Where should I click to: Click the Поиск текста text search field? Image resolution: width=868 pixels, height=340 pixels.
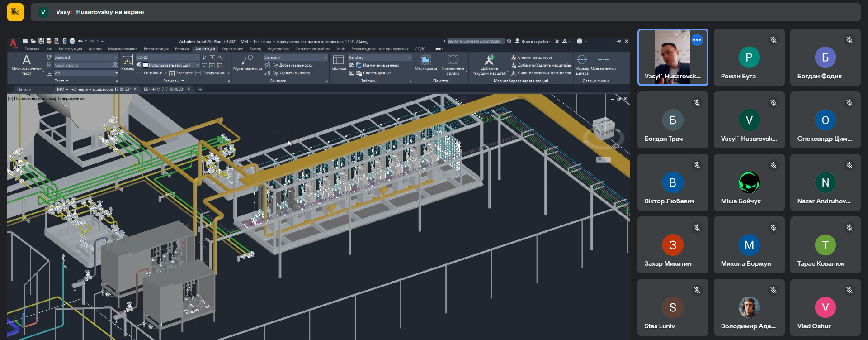coord(83,65)
